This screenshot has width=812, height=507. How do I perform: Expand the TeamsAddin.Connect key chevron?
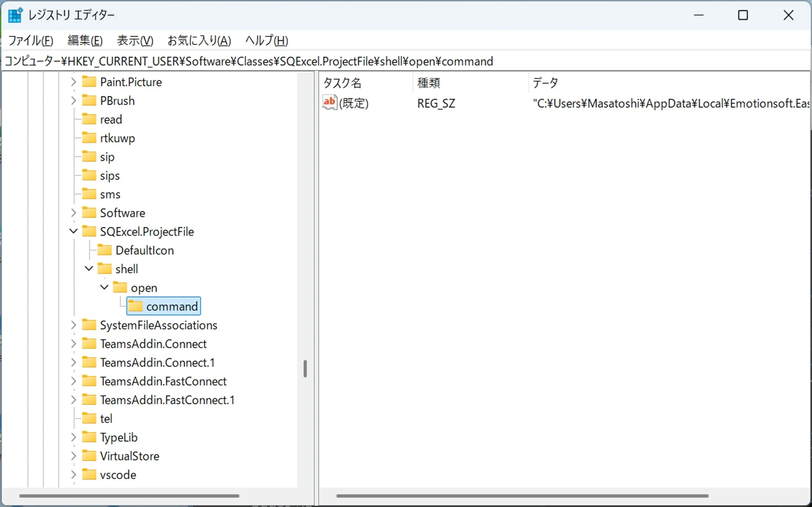point(74,344)
